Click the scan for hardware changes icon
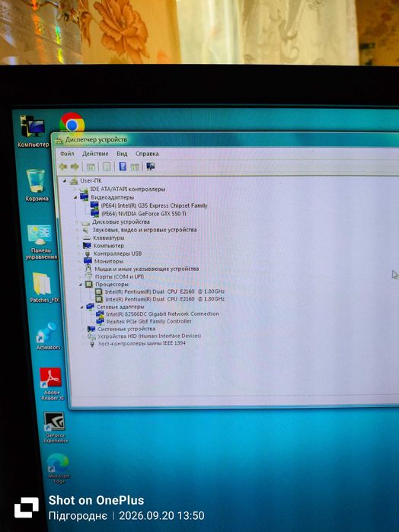This screenshot has height=532, width=399. [151, 166]
